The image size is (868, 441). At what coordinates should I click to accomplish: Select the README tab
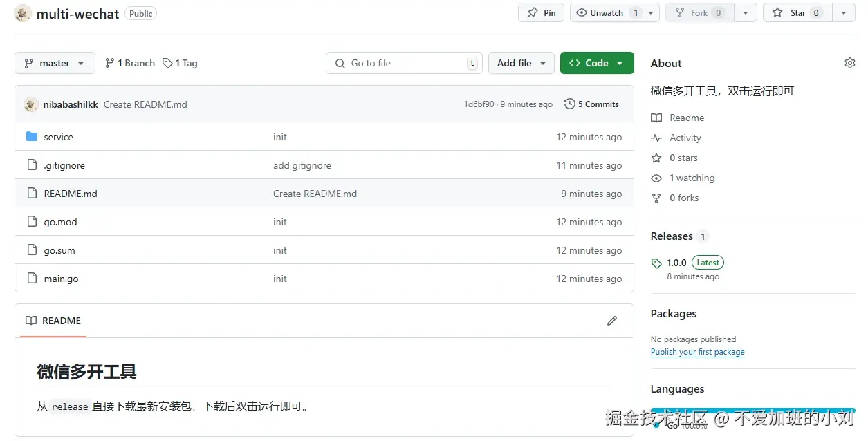[x=53, y=321]
